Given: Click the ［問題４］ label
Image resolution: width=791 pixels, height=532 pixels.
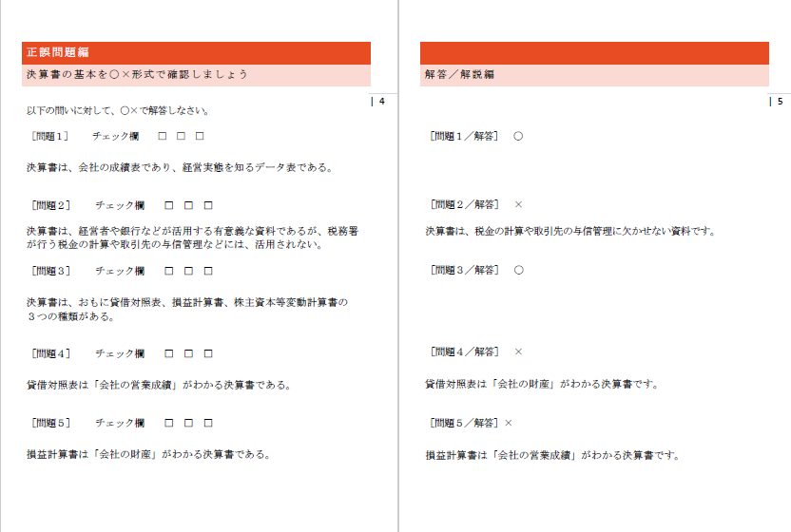Looking at the screenshot, I should [x=50, y=353].
